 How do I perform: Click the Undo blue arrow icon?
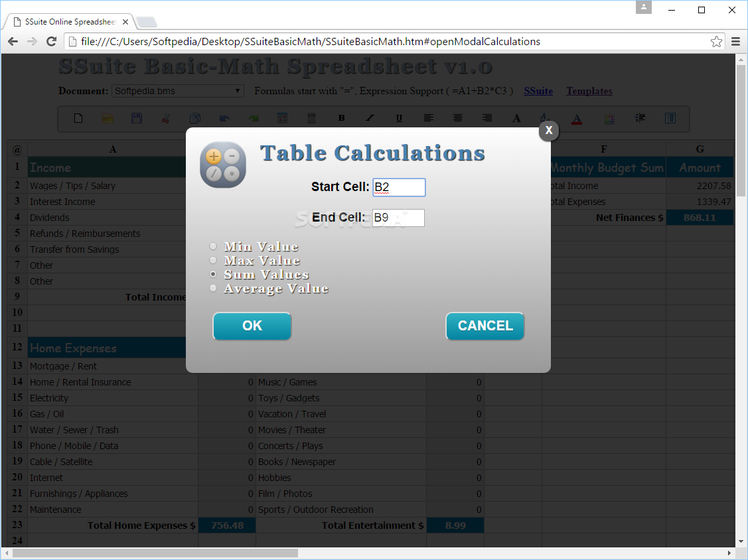tap(224, 118)
